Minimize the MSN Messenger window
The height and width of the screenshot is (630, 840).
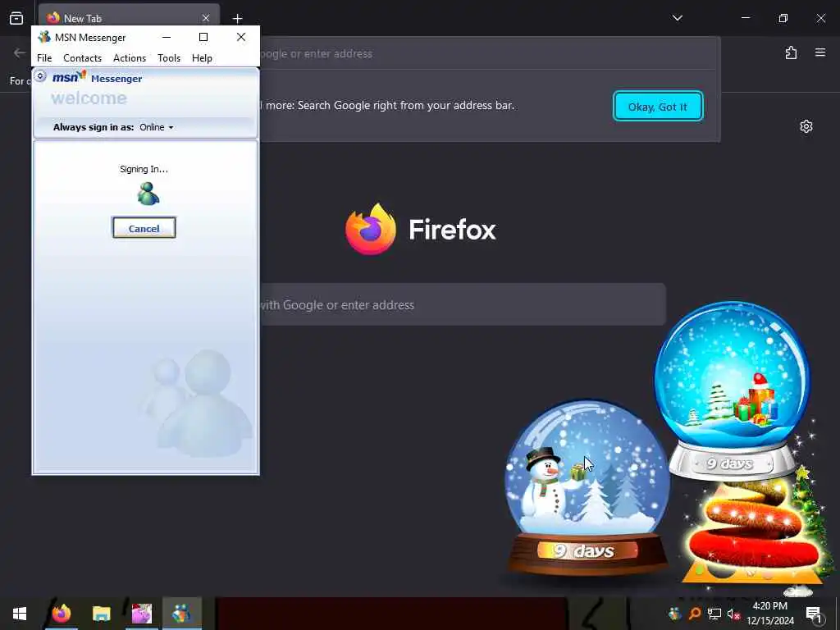[x=167, y=37]
